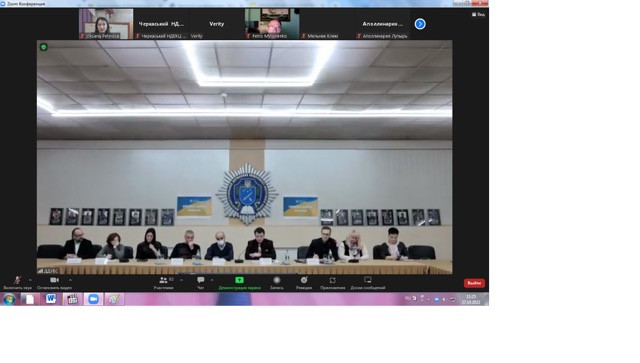The image size is (640, 363).
Task: Open the blank document taskbar icon
Action: click(30, 299)
